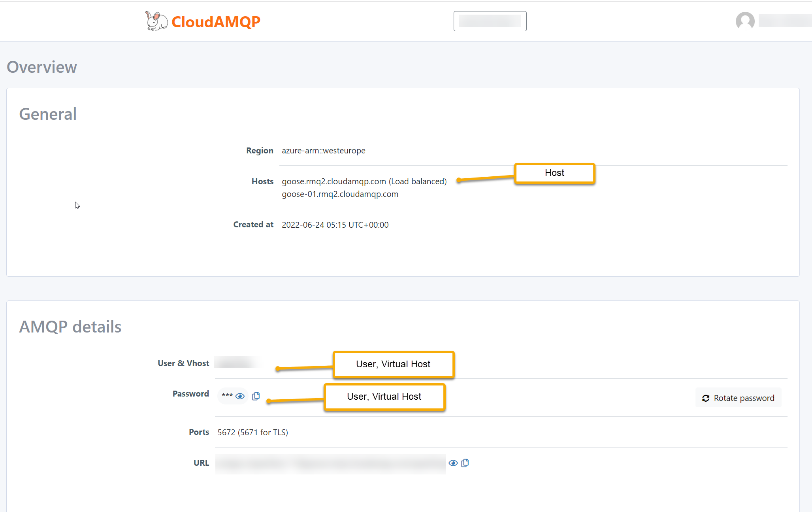Click the CloudAMQP rabbit logo icon
The width and height of the screenshot is (812, 512).
click(156, 21)
